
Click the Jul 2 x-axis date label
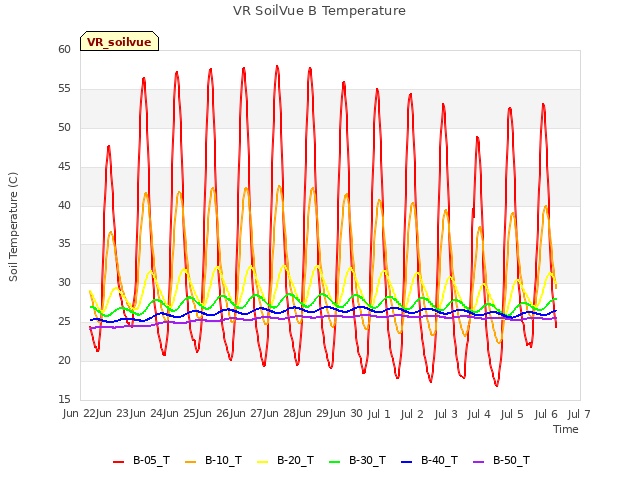pos(412,414)
